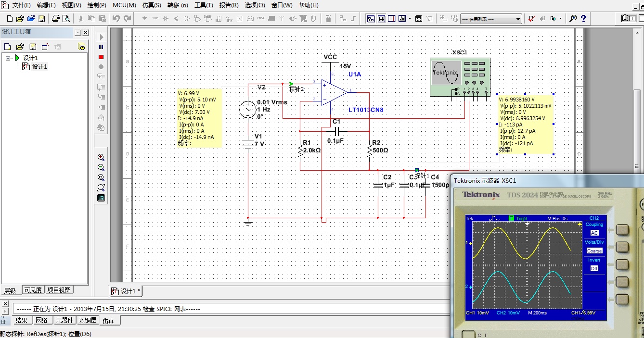Switch to the 项目视图 tab

click(59, 290)
